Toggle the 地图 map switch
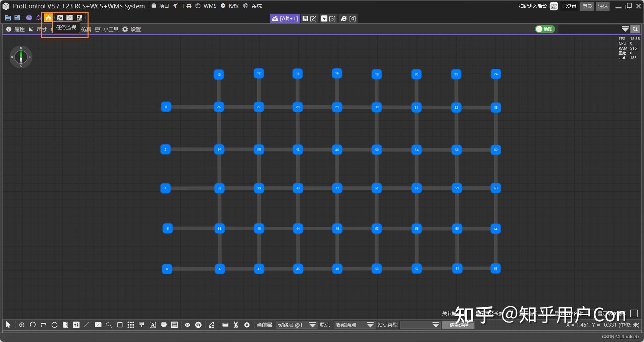 (545, 29)
